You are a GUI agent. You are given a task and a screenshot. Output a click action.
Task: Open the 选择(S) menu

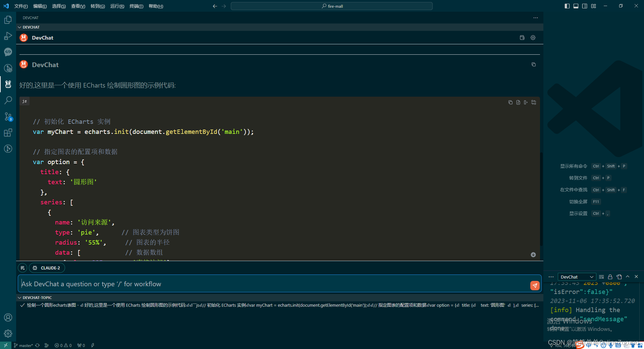[x=59, y=6]
